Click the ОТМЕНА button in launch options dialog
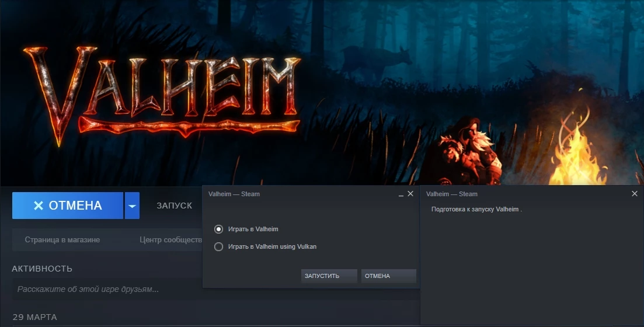Image resolution: width=644 pixels, height=327 pixels. (388, 276)
